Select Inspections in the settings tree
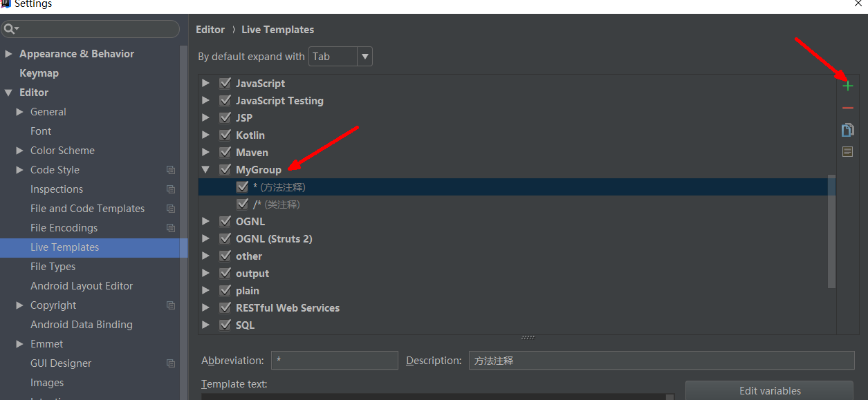The height and width of the screenshot is (400, 868). (57, 189)
